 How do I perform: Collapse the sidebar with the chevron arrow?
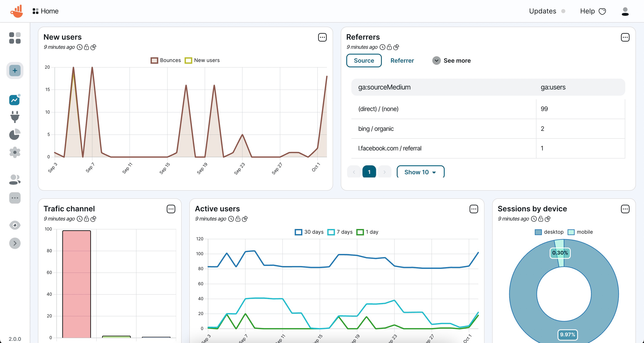pyautogui.click(x=15, y=243)
